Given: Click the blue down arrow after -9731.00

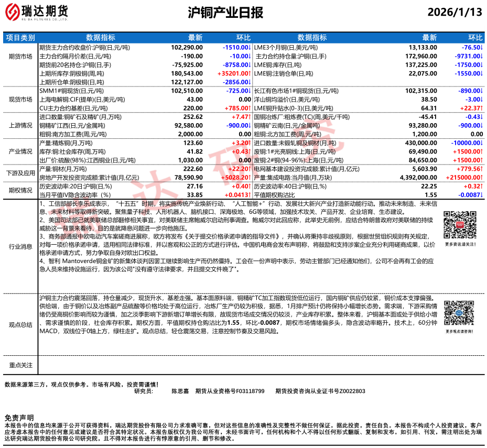Looking at the screenshot, I should pyautogui.click(x=482, y=56).
